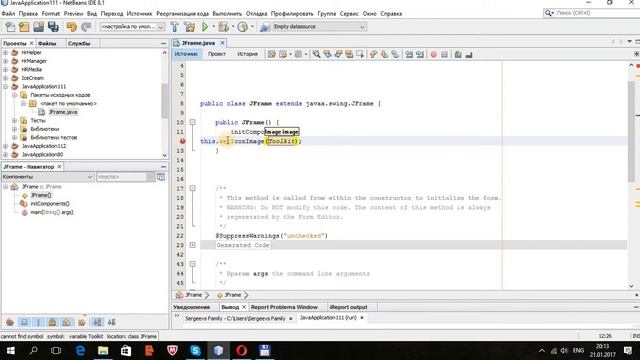Viewport: 640px width, 360px height.
Task: Run the project with green play icon
Action: pyautogui.click(x=205, y=27)
